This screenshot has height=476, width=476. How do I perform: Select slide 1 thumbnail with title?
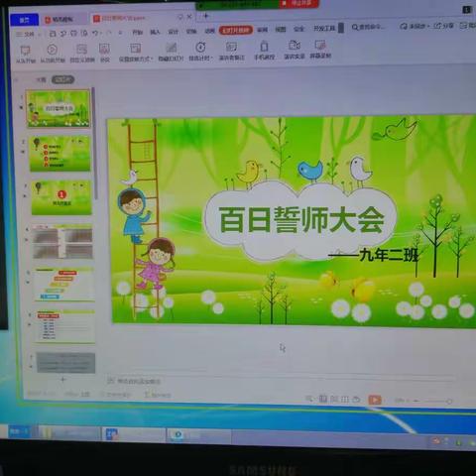pos(59,108)
